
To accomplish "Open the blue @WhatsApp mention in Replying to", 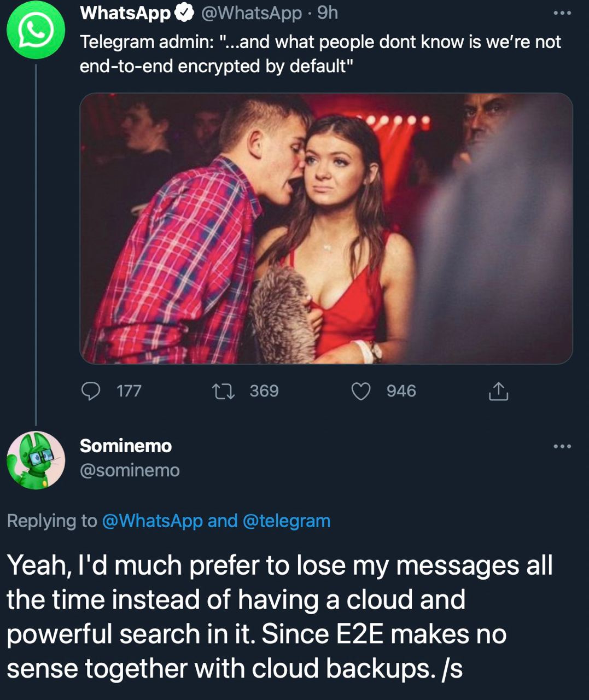I will click(152, 521).
